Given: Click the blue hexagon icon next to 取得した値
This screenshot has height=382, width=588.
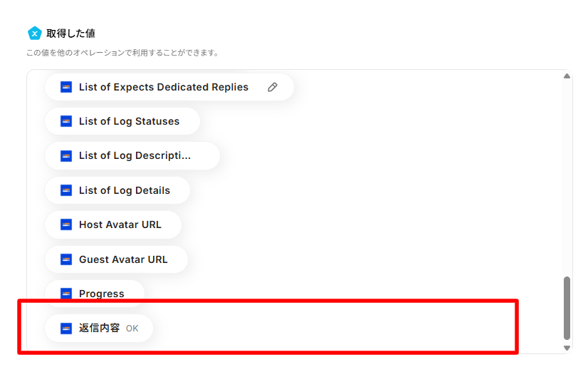Looking at the screenshot, I should 34,33.
